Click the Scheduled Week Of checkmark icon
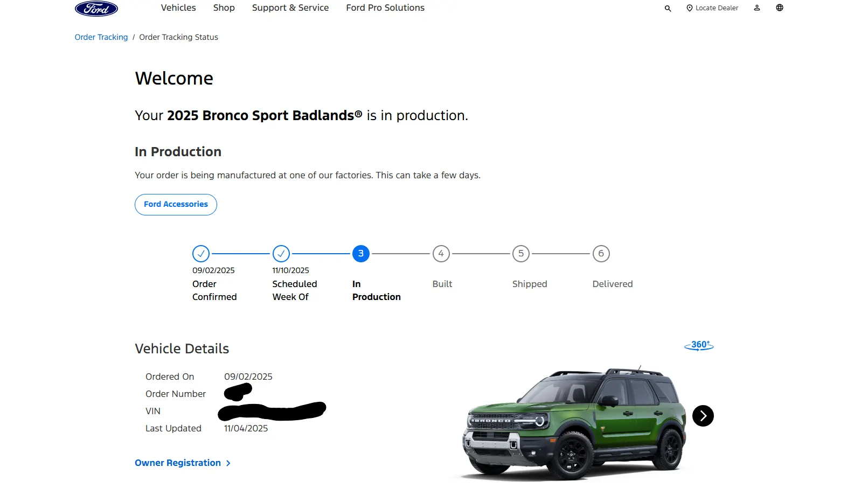This screenshot has height=488, width=868. (x=281, y=254)
